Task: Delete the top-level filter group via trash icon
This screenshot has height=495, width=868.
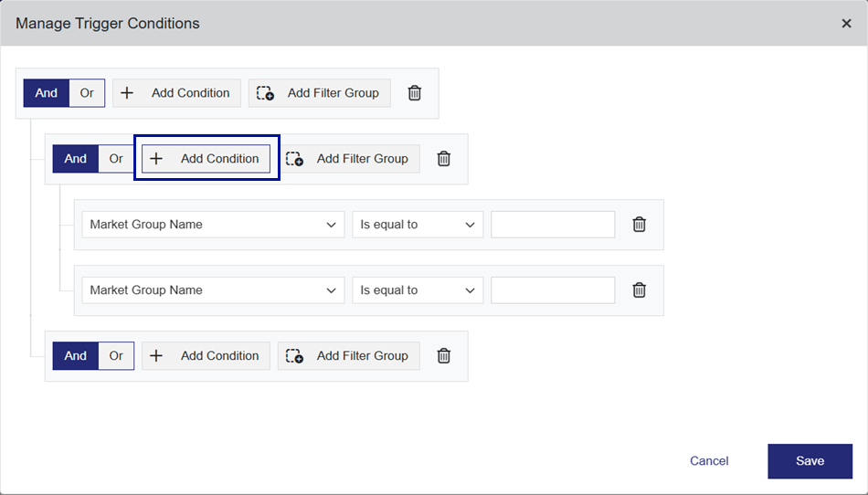Action: (x=415, y=93)
